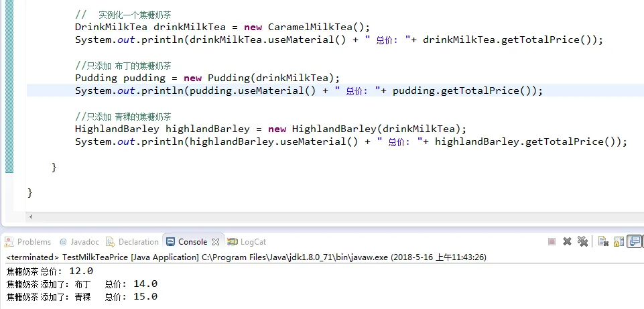
Task: Click the blue fold range bar in editor ruler
Action: (9, 86)
